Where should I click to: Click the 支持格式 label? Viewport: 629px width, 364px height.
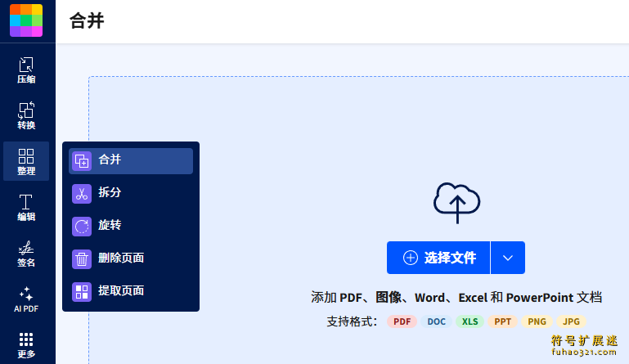353,321
